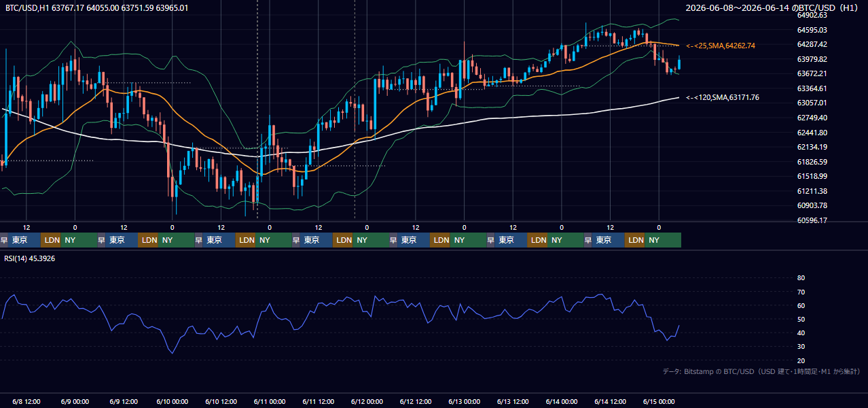Click price axis value 62749.40
The height and width of the screenshot is (408, 868).
tap(812, 118)
